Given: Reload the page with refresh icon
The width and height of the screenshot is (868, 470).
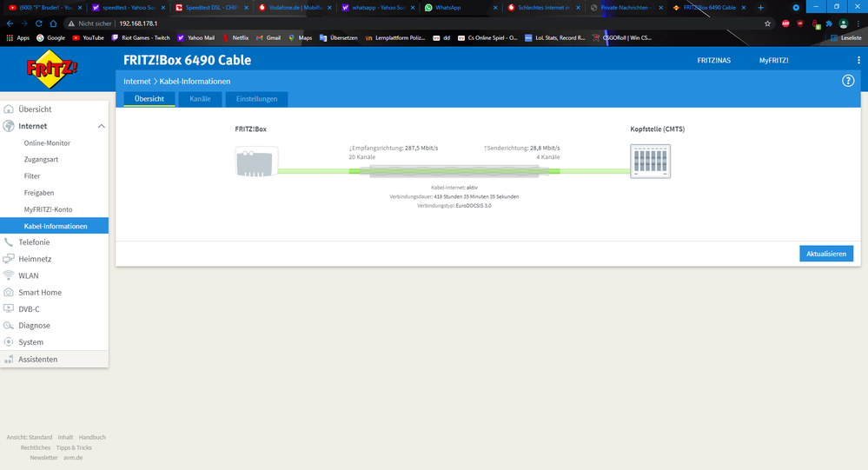Looking at the screenshot, I should coord(39,23).
